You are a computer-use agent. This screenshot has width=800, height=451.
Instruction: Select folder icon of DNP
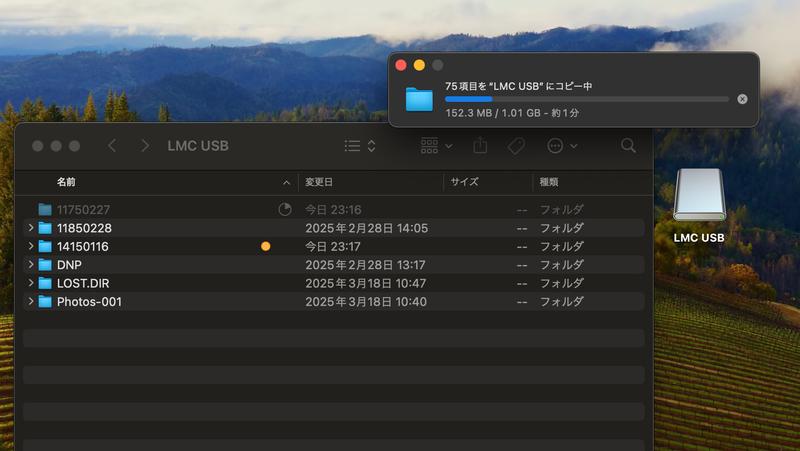tap(45, 265)
